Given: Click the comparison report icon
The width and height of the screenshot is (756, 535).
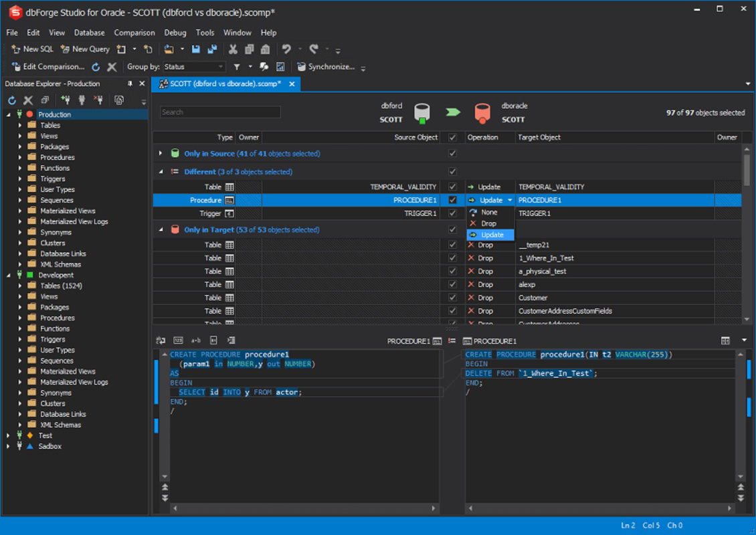Looking at the screenshot, I should pyautogui.click(x=280, y=67).
